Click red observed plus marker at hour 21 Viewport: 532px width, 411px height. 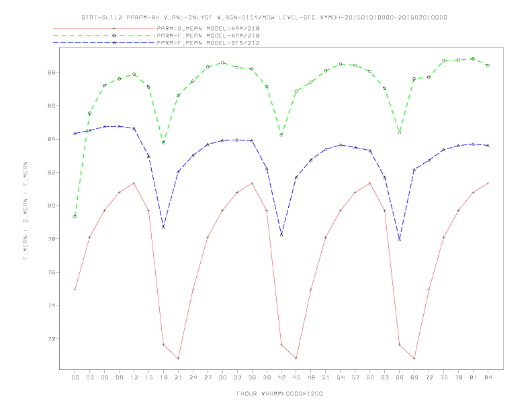click(178, 358)
